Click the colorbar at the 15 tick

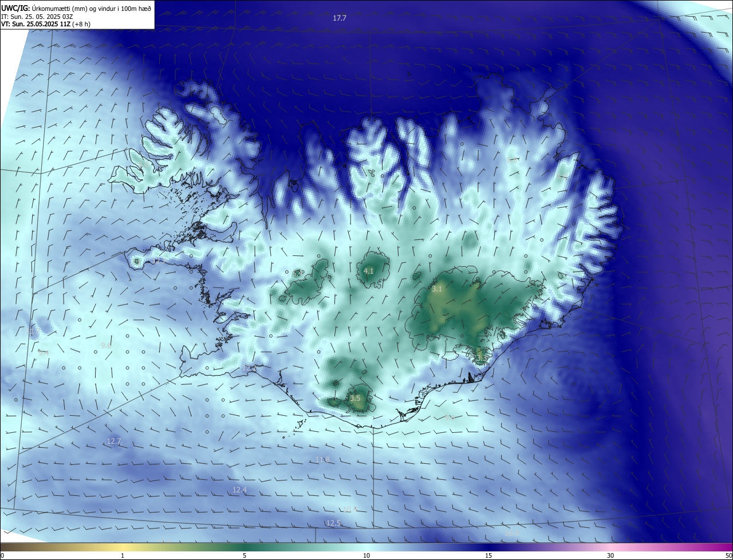[x=488, y=555]
